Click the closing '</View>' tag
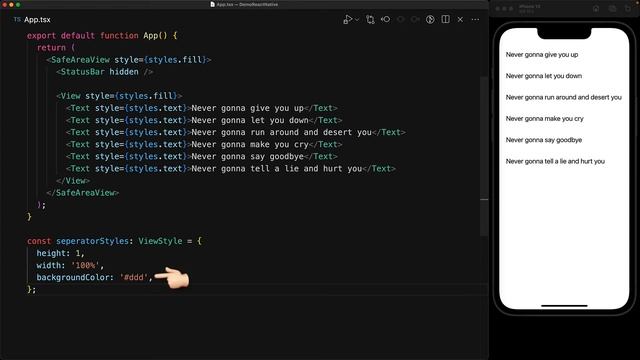This screenshot has width=640, height=360. click(x=73, y=181)
